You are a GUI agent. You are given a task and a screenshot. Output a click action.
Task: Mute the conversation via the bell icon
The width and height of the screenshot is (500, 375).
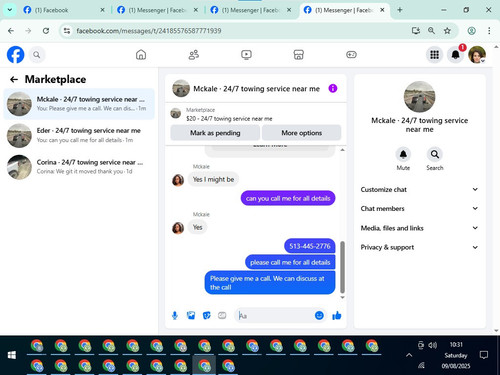[x=403, y=154]
